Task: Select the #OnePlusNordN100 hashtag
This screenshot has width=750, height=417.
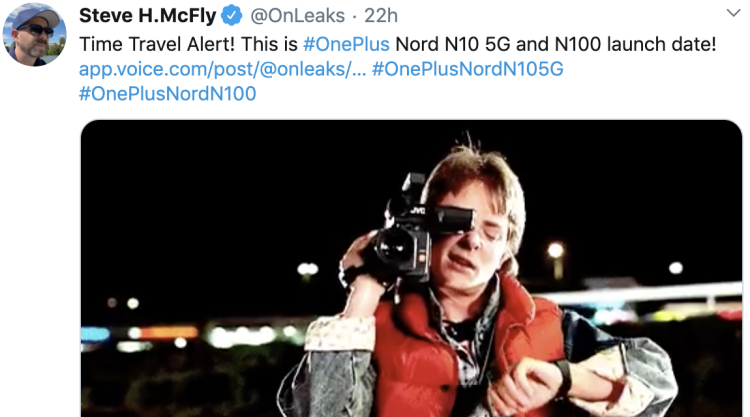Action: (167, 94)
